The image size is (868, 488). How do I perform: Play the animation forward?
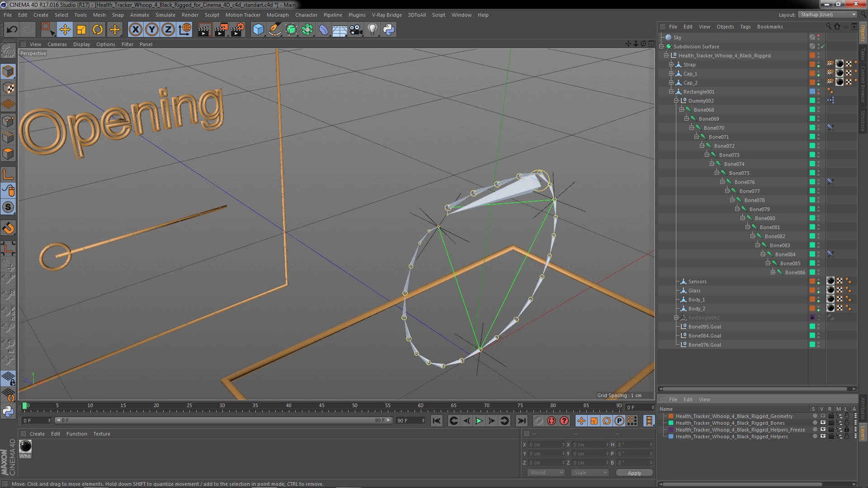(479, 421)
